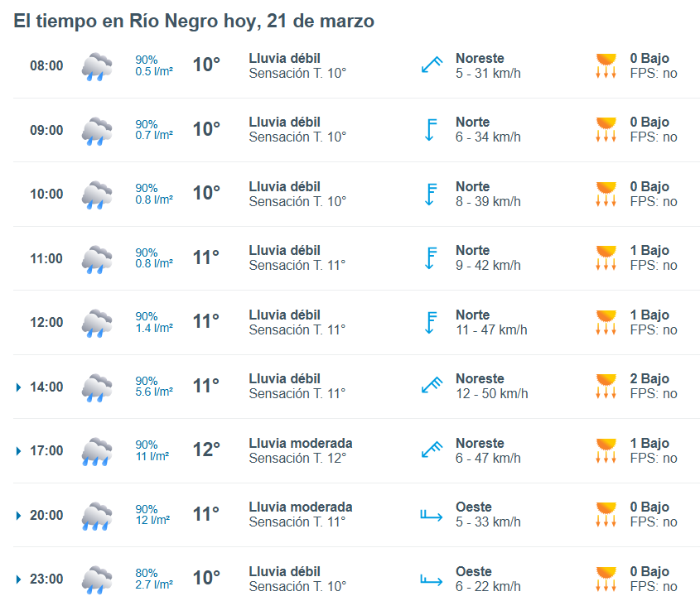Viewport: 700px width, 601px height.
Task: Expand the 14:00 hourly row
Action: (19, 387)
